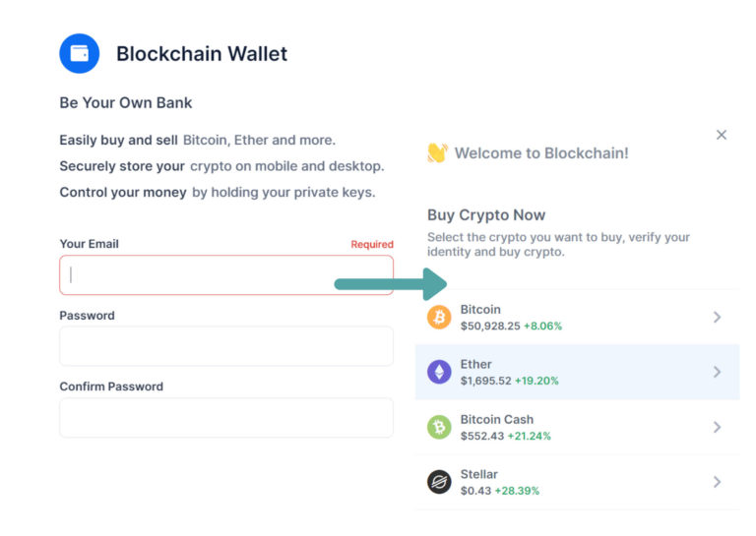Expand the Stellar row chevron
756x536 pixels.
coord(717,482)
